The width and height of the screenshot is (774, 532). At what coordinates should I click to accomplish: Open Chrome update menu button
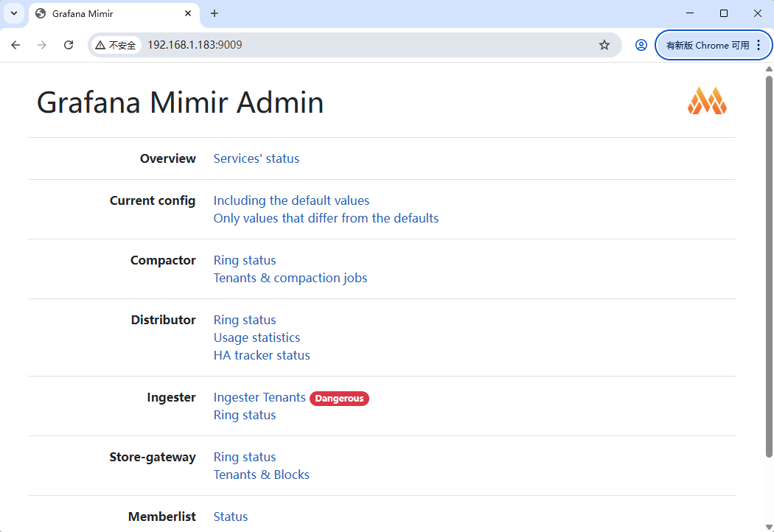click(x=712, y=45)
